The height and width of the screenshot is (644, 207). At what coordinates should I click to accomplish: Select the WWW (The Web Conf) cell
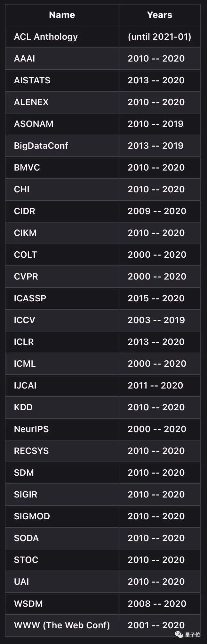[x=62, y=625]
